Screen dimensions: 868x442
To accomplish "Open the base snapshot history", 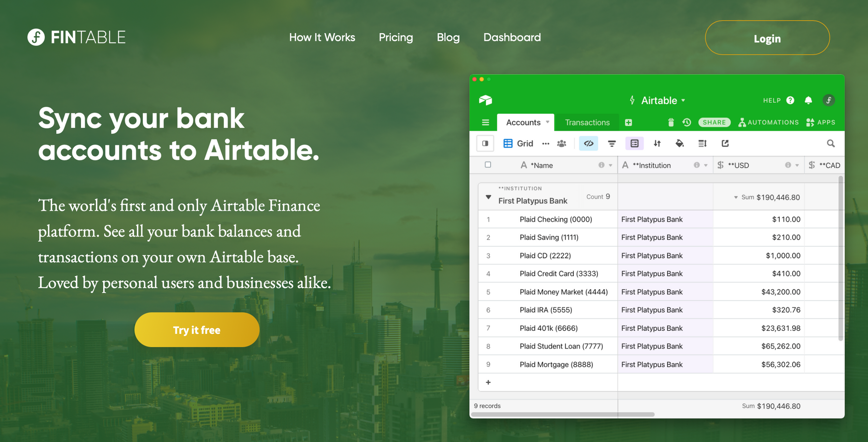I will (686, 122).
